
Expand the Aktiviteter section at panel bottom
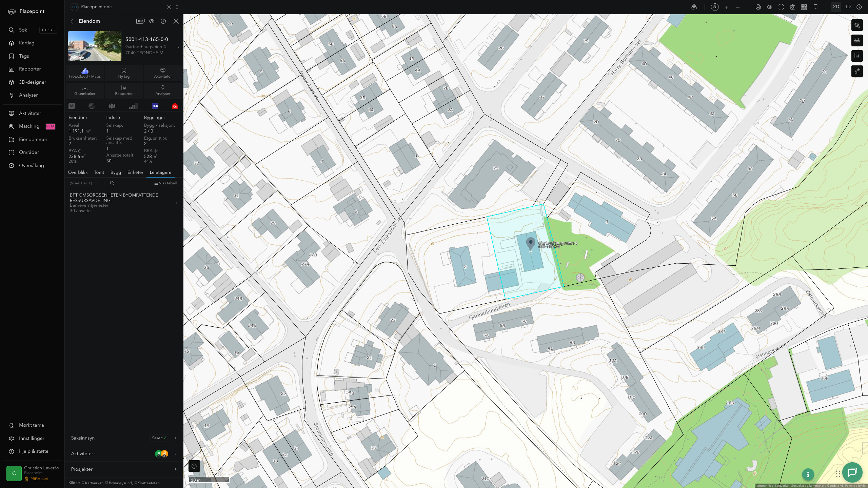pos(124,453)
